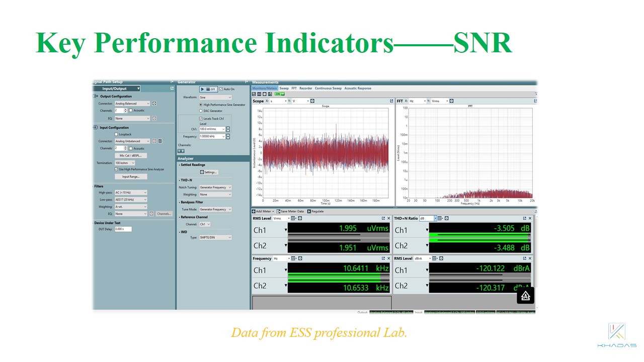Click the Input Range button
The height and width of the screenshot is (362, 644).
point(131,176)
